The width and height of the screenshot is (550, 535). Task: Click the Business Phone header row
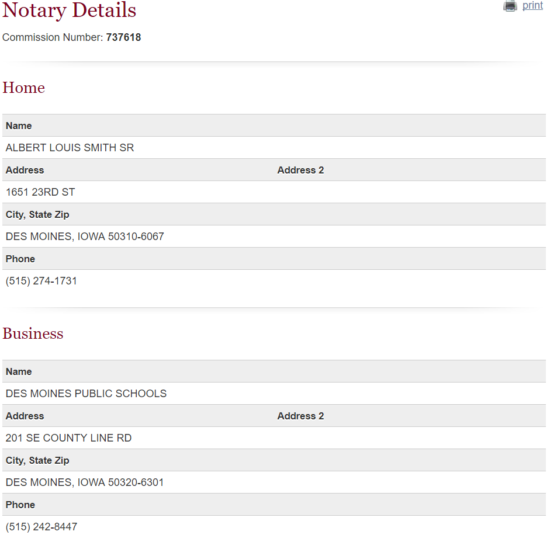pyautogui.click(x=274, y=505)
